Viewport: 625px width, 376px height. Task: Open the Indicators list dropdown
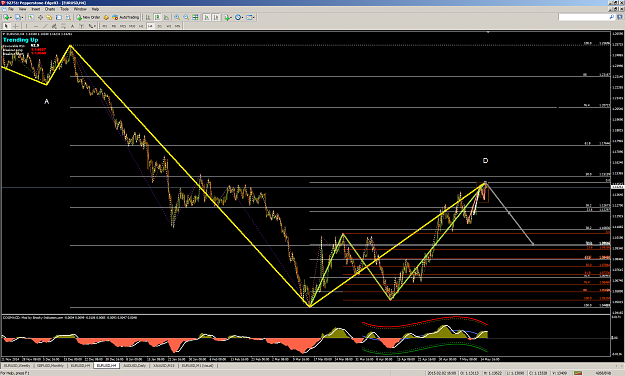coord(228,17)
